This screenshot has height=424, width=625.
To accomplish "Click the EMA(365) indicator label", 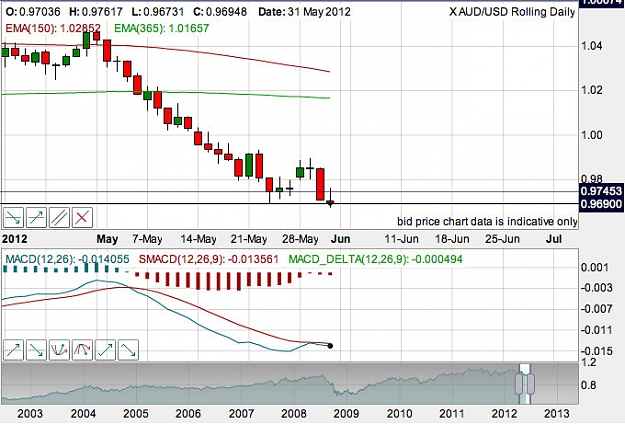I will click(161, 28).
